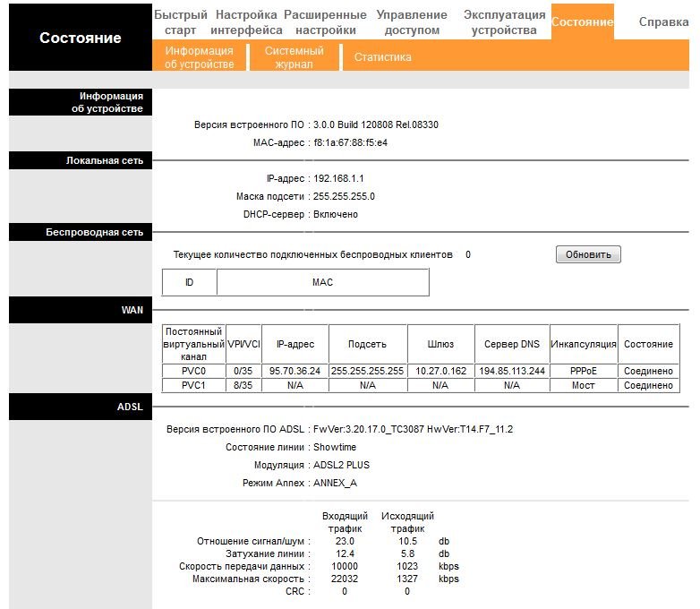Click the MAC address f8:1a:67:88:f5:e4 text
Screen dimensions: 700x609
coord(350,142)
